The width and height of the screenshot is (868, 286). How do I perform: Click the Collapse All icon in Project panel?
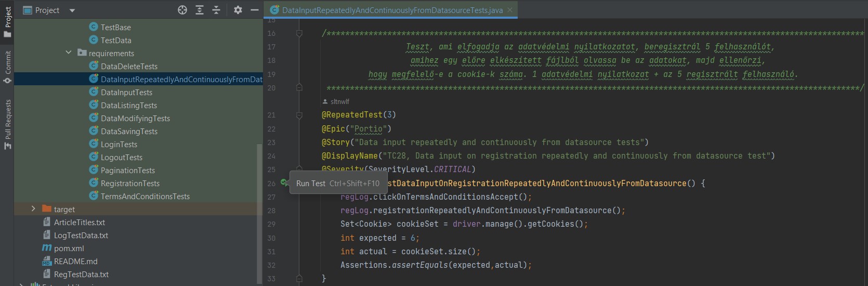click(216, 10)
